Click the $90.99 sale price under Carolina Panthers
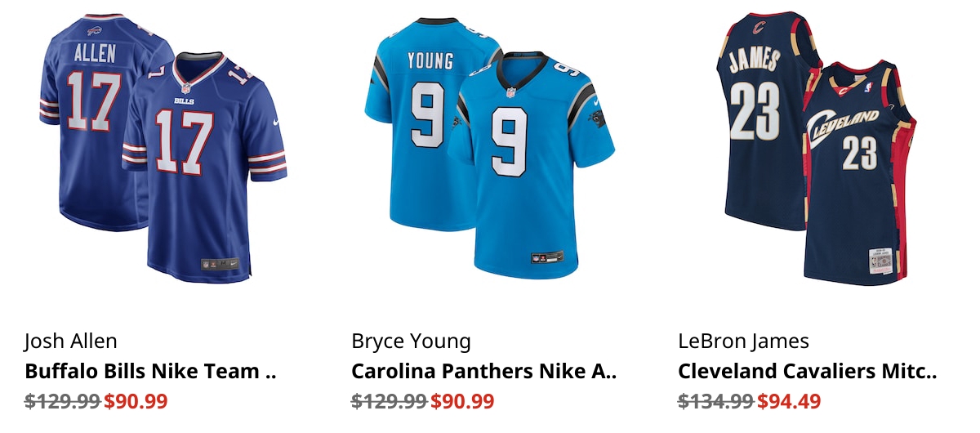 (462, 401)
